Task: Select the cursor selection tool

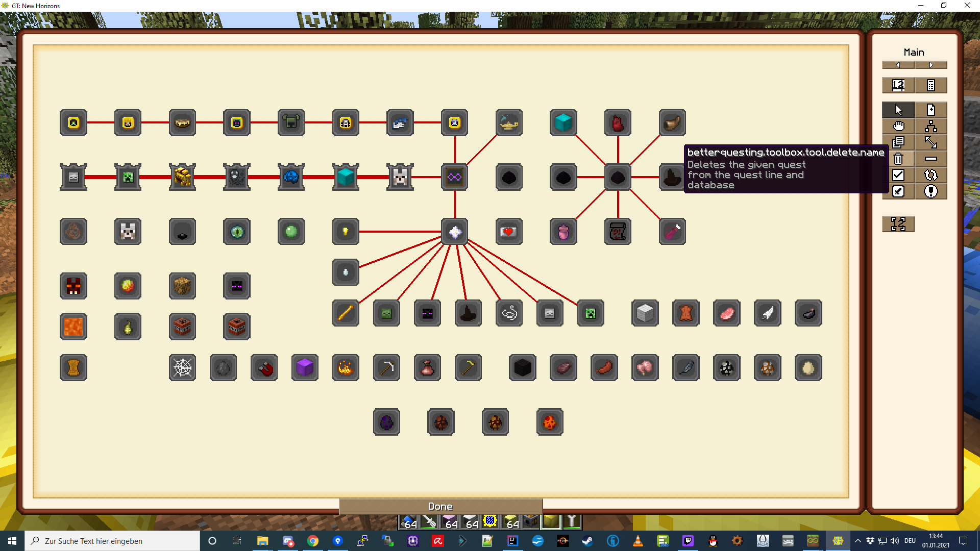Action: (898, 109)
